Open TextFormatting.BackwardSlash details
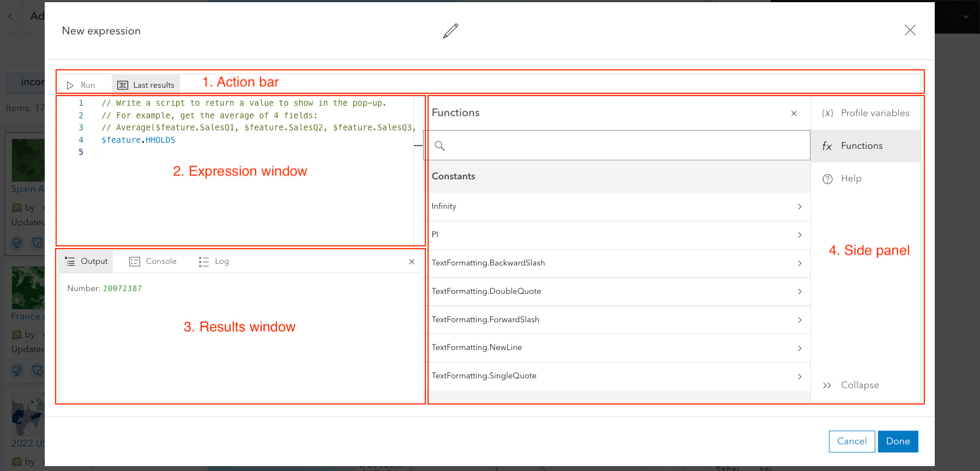Screen dimensions: 980x471 click(616, 263)
